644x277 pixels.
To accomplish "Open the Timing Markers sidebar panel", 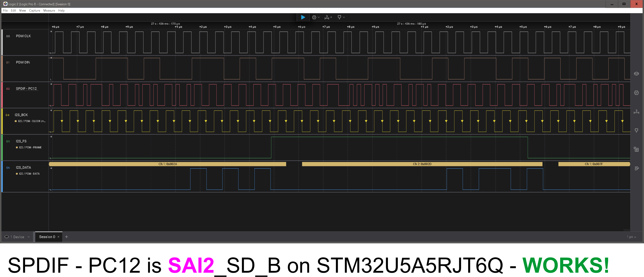I will pos(636,130).
